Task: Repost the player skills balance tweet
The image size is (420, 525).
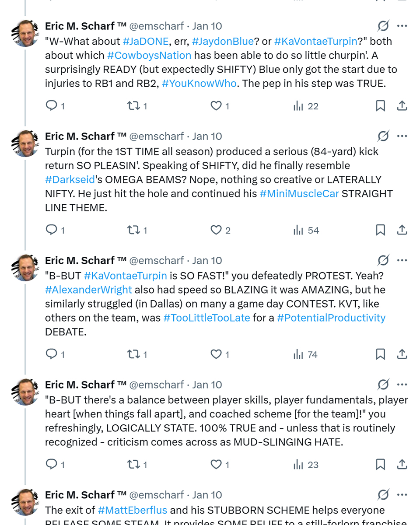Action: tap(132, 465)
